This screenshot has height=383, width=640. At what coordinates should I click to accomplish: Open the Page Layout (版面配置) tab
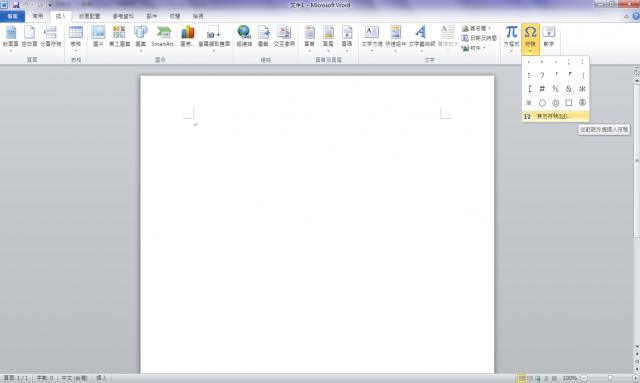[89, 16]
